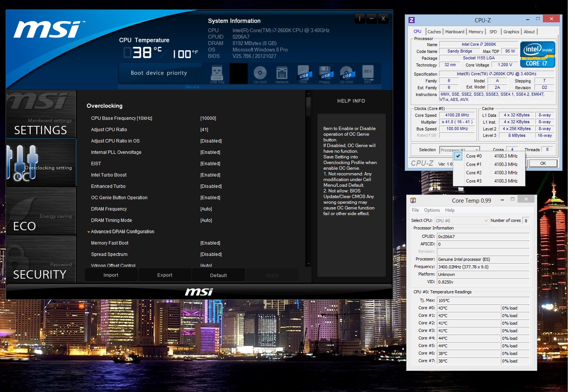Viewport: 575px width, 392px height.
Task: Switch to the About tab in CPU-Z
Action: 529,32
